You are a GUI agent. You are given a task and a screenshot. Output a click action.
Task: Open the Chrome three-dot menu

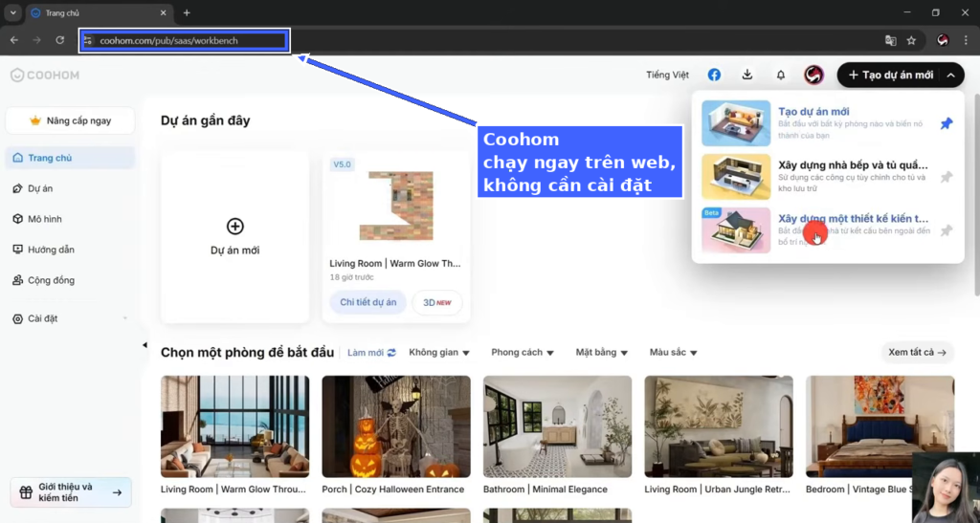tap(967, 40)
